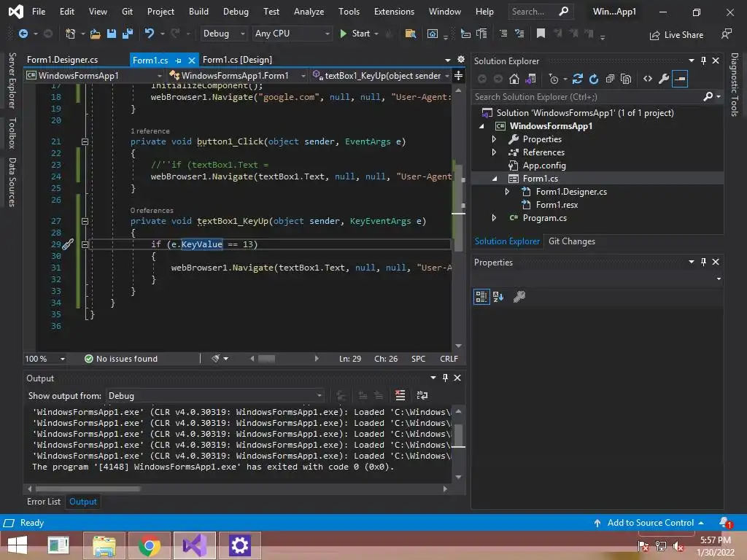Click the Solution Explorer Home icon
Image resolution: width=747 pixels, height=560 pixels.
coord(514,79)
